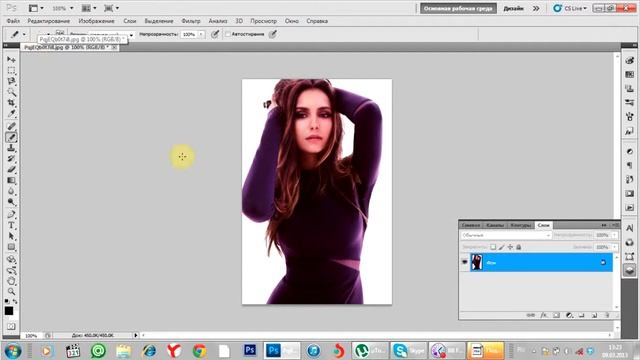Screen dimensions: 640x360
Task: Select the Type tool
Action: [x=11, y=225]
